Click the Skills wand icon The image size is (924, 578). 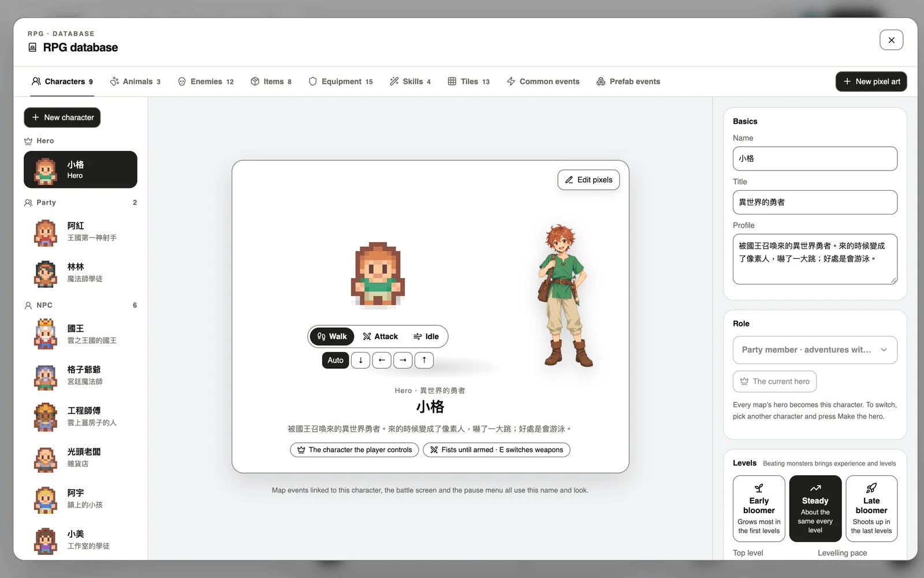click(394, 81)
